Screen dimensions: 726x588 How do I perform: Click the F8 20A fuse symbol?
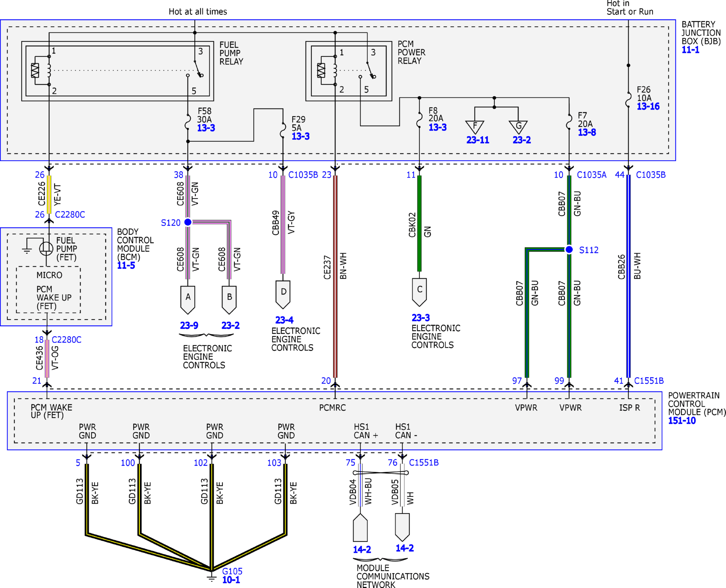point(419,121)
